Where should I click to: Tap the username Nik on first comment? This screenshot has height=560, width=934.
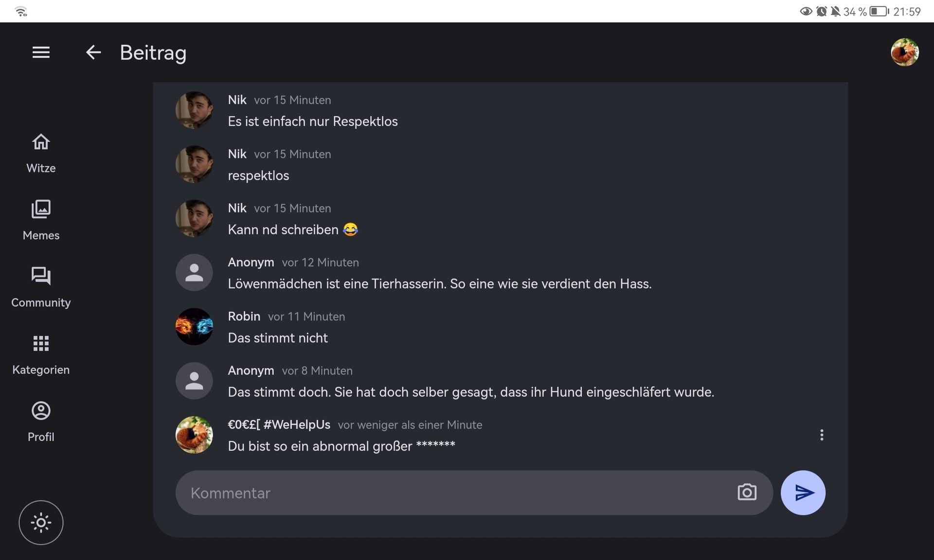237,100
